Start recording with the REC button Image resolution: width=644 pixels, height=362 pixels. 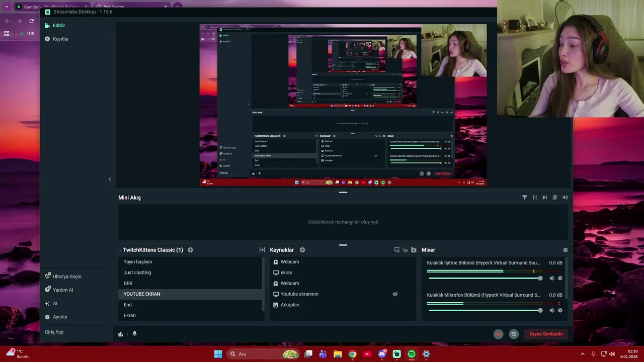(x=498, y=334)
